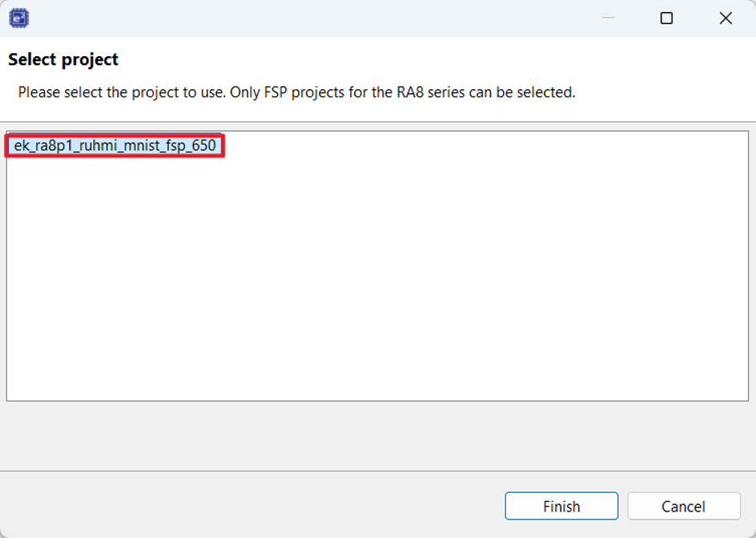This screenshot has width=756, height=538.
Task: Click the RA8 series instruction message
Action: point(296,92)
